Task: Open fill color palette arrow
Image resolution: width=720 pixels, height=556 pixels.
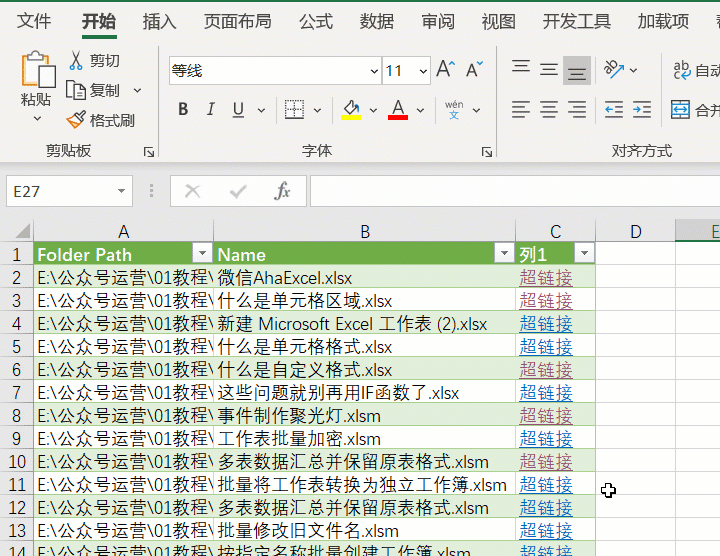Action: [x=373, y=110]
